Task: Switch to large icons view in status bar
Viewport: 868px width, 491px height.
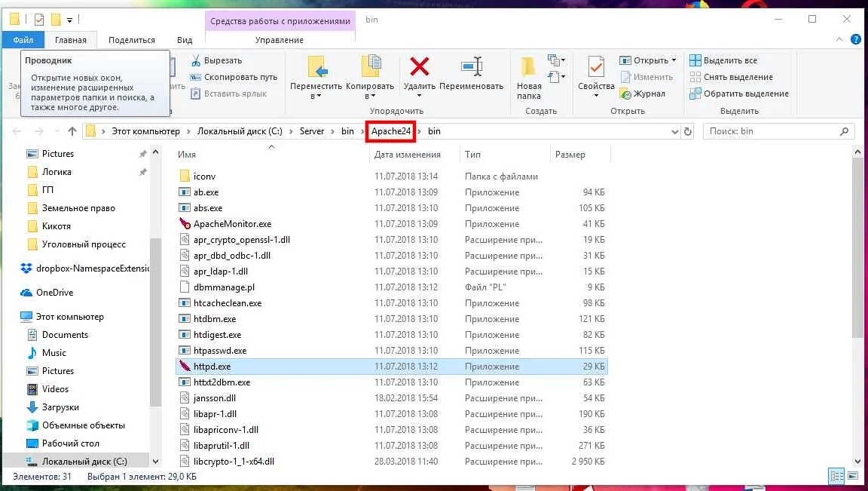Action: [x=854, y=476]
